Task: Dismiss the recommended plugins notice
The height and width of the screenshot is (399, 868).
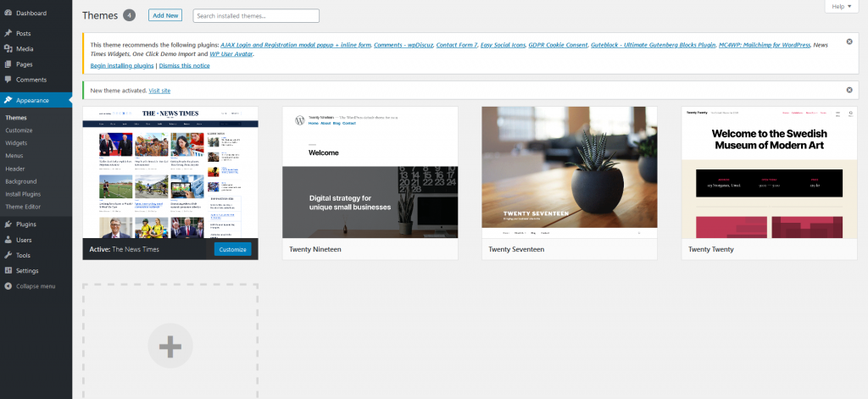Action: [x=849, y=42]
